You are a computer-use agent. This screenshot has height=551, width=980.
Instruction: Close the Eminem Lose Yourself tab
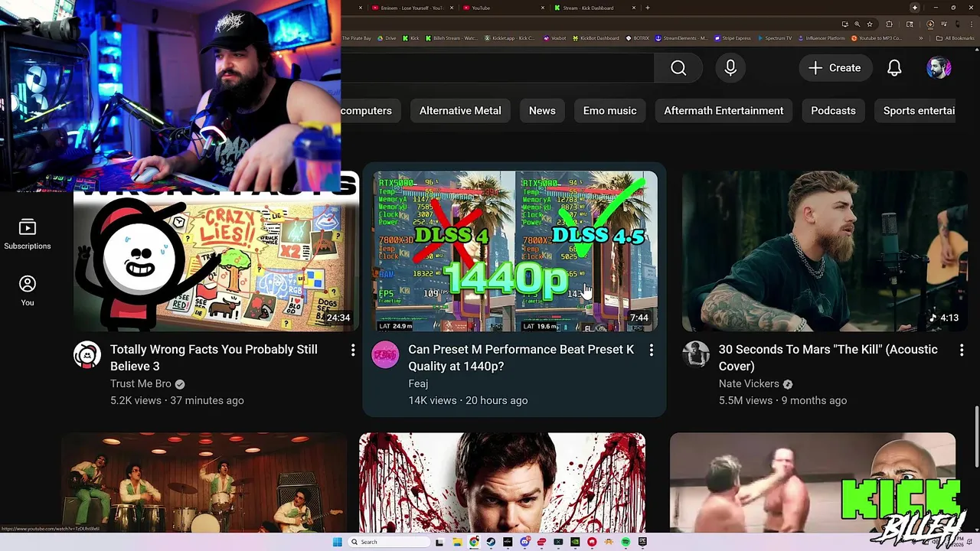coord(452,8)
